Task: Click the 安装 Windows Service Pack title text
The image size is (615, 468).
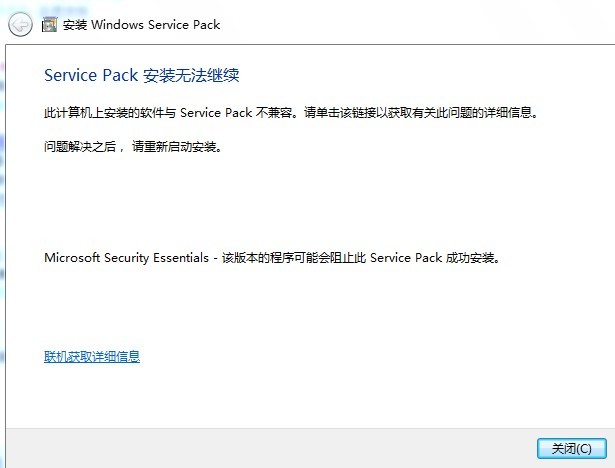Action: click(141, 25)
